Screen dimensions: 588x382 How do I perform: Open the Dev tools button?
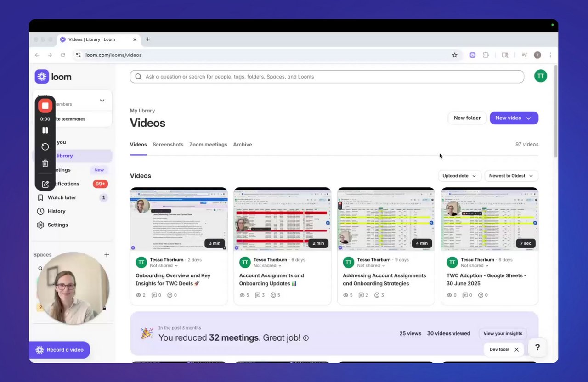[x=499, y=350]
